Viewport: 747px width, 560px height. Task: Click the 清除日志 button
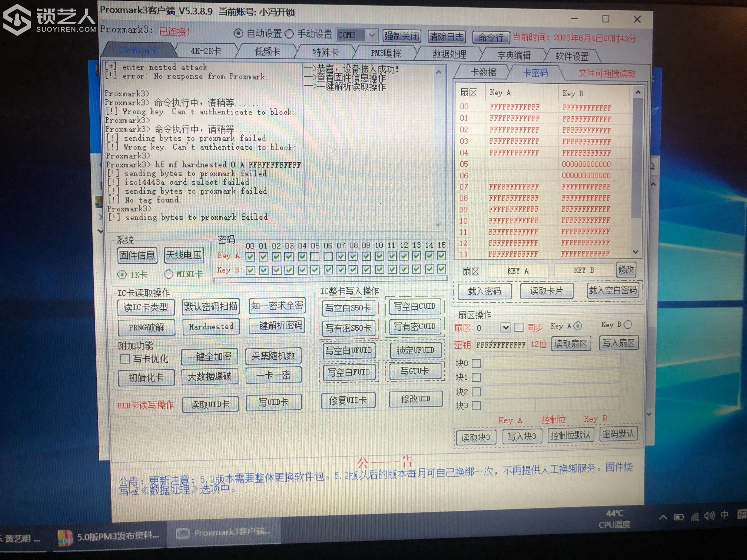tap(446, 37)
